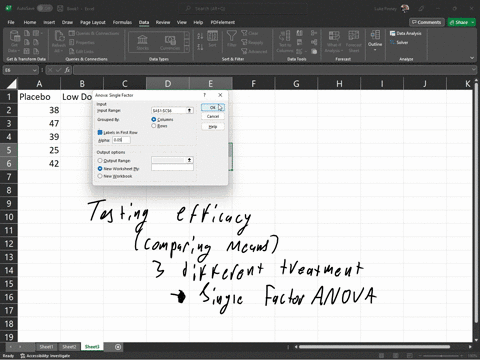
Task: Switch to the Draw ribbon tab
Action: point(67,22)
